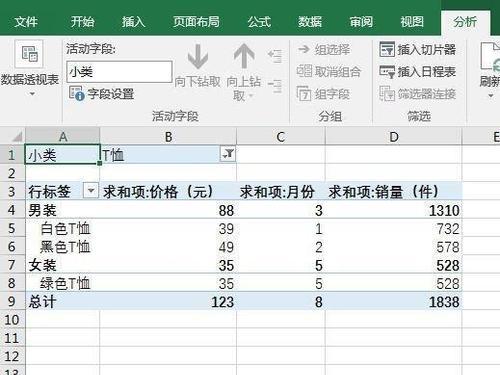Click the 求和项:月份 header cell

coord(281,192)
